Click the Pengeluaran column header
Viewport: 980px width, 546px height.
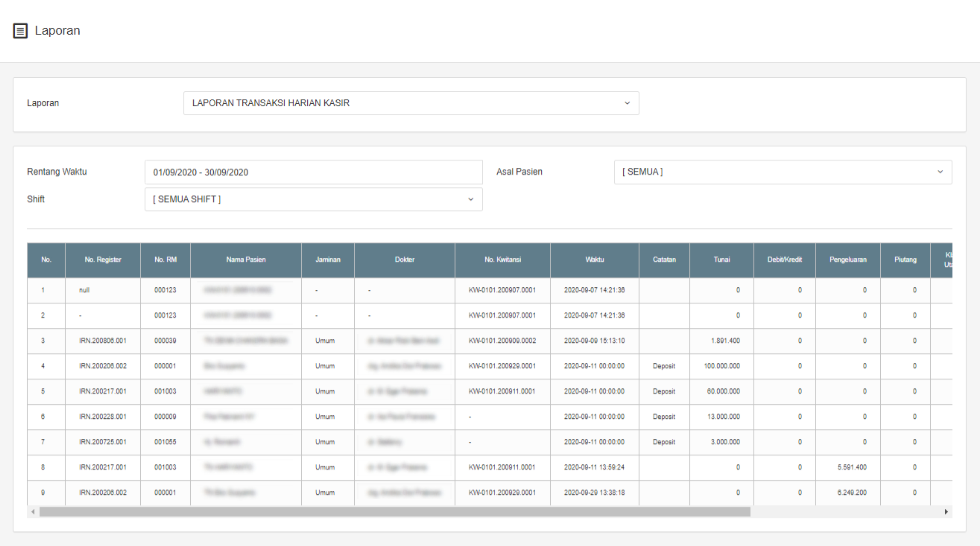point(848,260)
